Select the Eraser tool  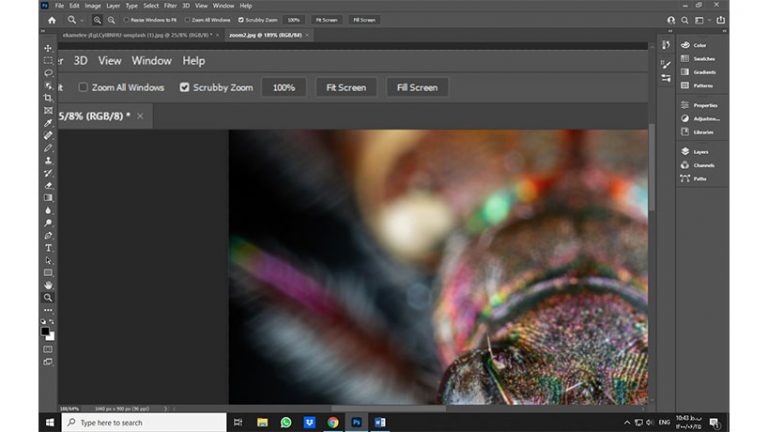click(48, 185)
